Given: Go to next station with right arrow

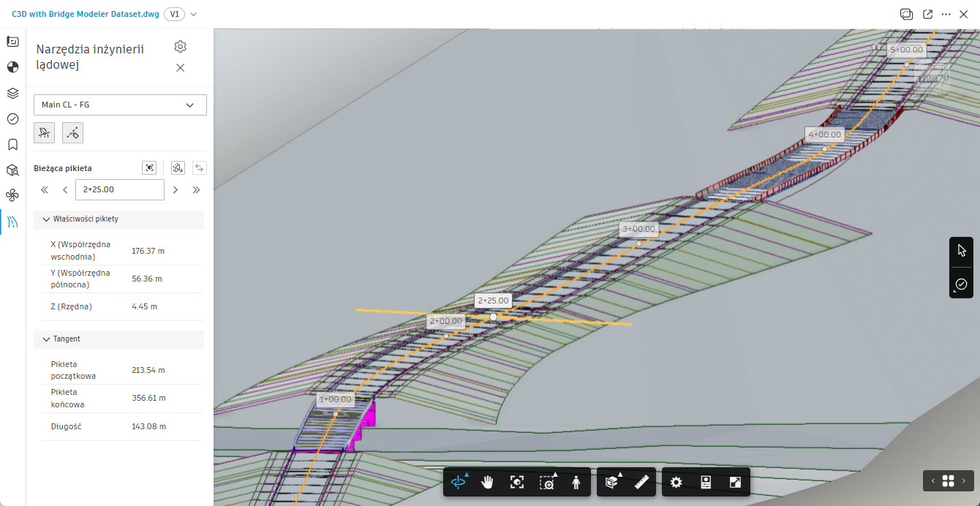Looking at the screenshot, I should [175, 190].
